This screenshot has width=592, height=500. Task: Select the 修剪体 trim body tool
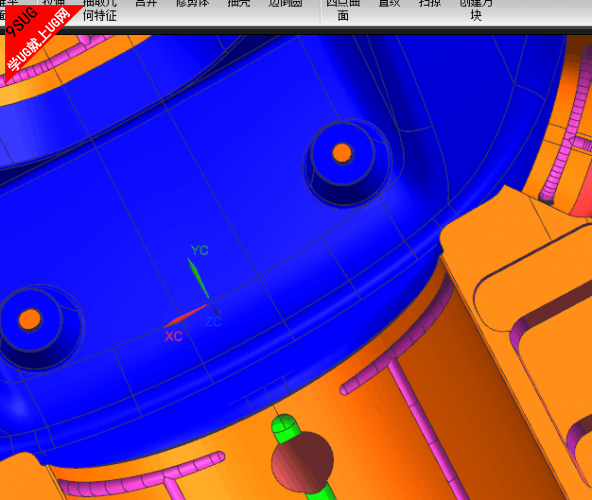tap(193, 3)
